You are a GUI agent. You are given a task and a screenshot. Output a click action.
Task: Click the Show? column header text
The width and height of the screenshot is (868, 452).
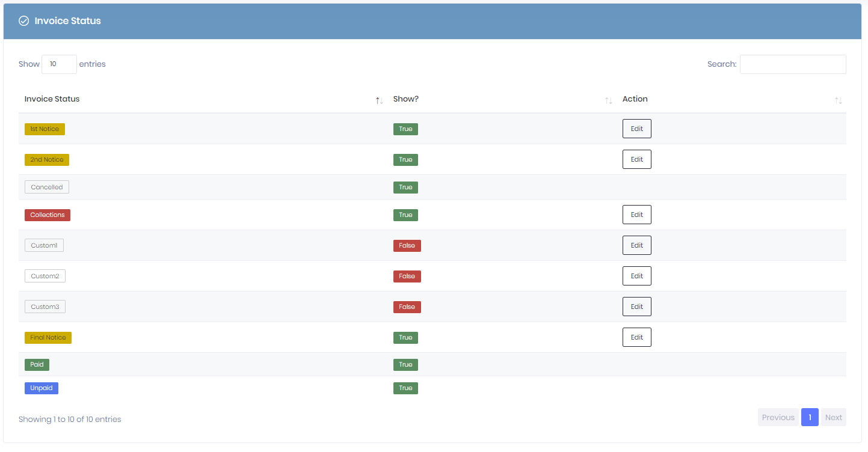tap(406, 99)
